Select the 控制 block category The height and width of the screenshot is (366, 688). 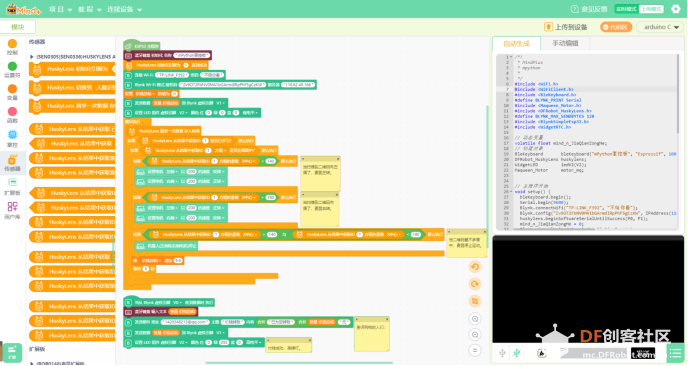pos(12,47)
